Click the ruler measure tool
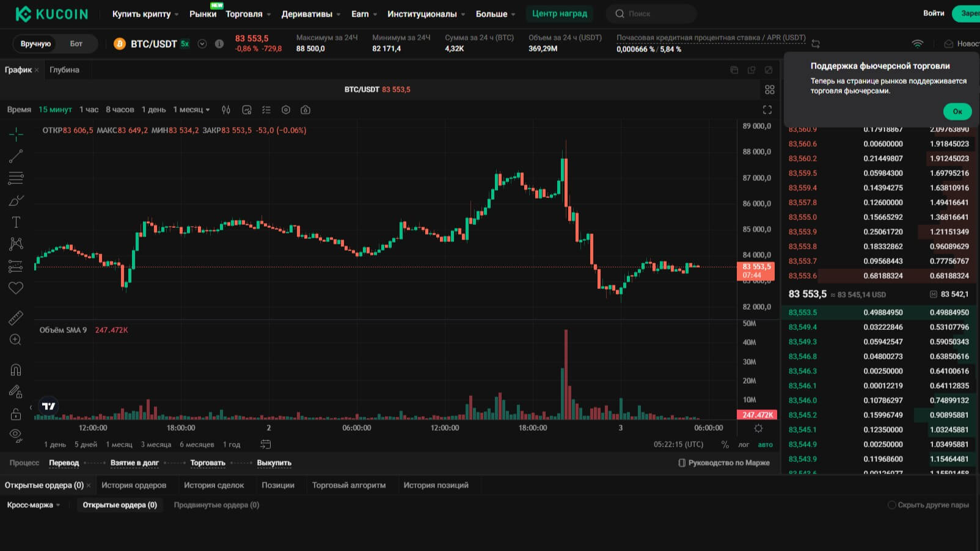This screenshot has height=551, width=980. tap(16, 318)
